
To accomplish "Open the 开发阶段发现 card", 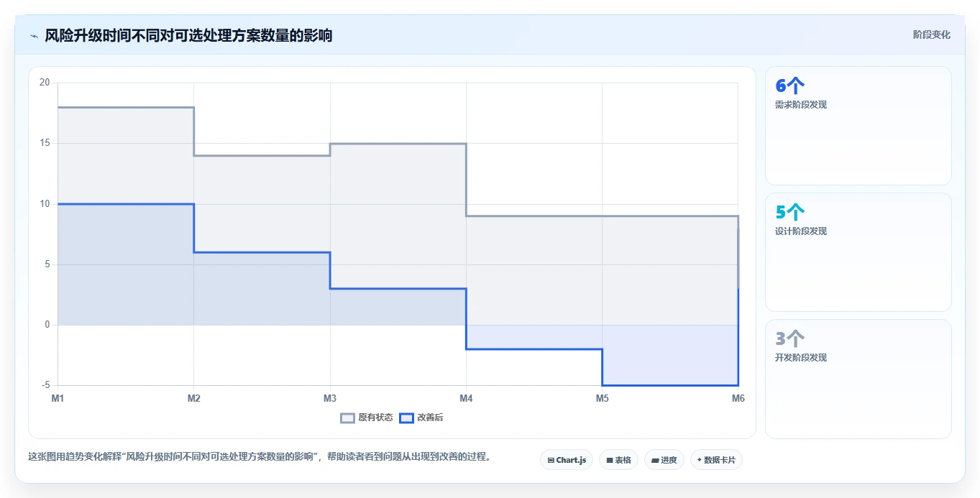I will coord(858,379).
